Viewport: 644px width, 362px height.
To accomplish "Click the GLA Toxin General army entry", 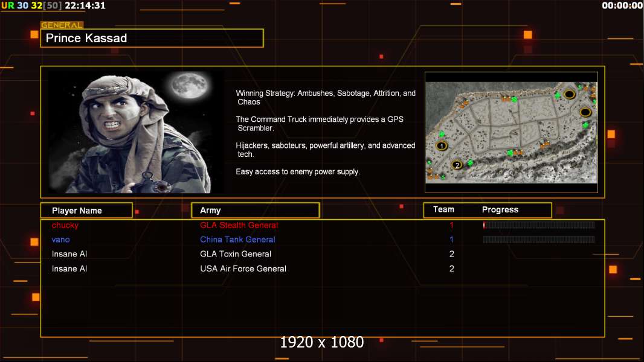I will pyautogui.click(x=236, y=254).
